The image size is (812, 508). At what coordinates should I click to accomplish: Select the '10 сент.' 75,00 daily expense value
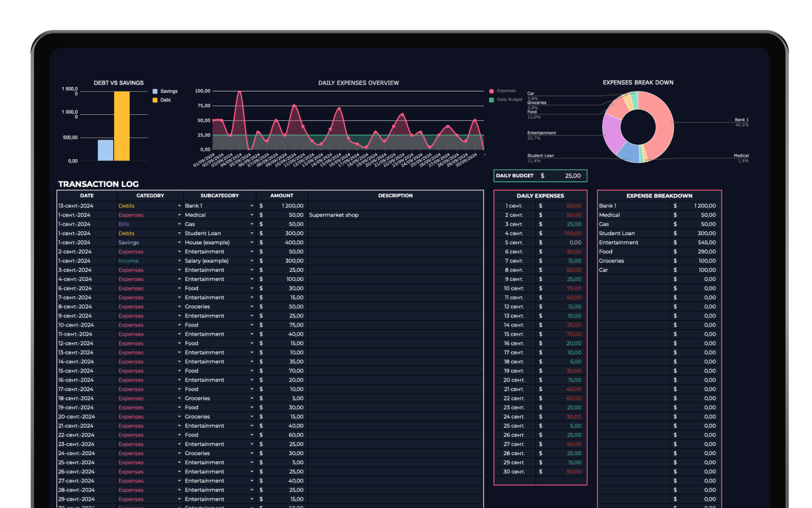coord(574,288)
